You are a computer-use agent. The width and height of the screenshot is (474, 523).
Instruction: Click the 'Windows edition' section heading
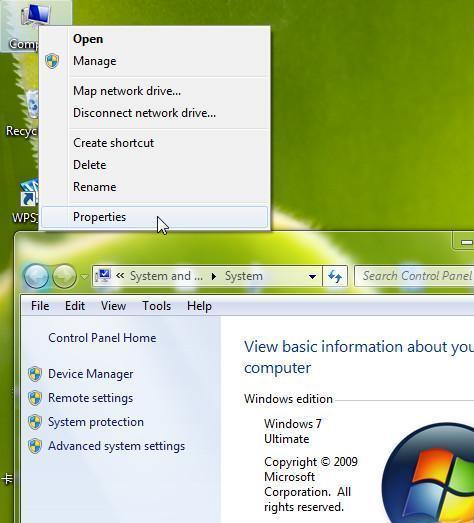[288, 399]
